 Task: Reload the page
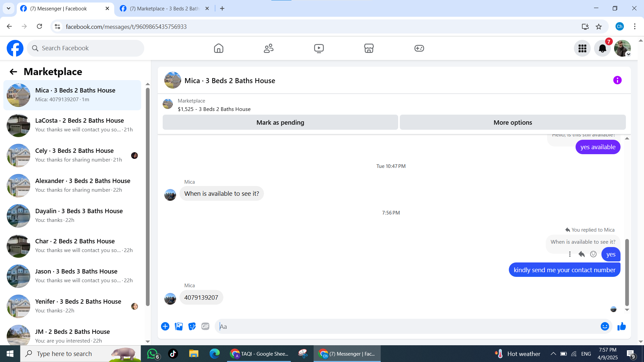click(x=40, y=26)
